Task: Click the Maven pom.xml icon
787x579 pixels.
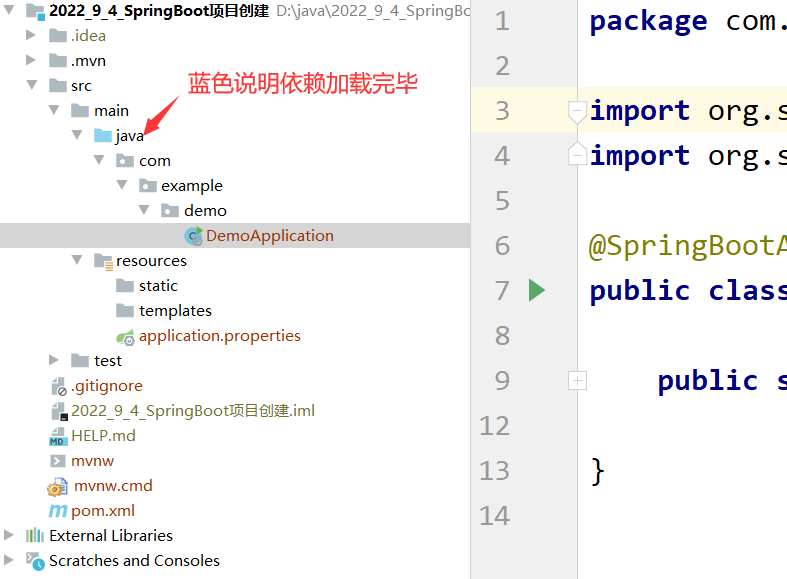Action: (58, 511)
